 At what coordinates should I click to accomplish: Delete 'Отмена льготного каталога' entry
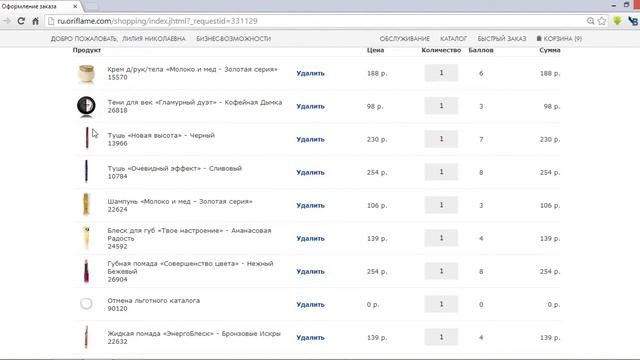tap(310, 305)
